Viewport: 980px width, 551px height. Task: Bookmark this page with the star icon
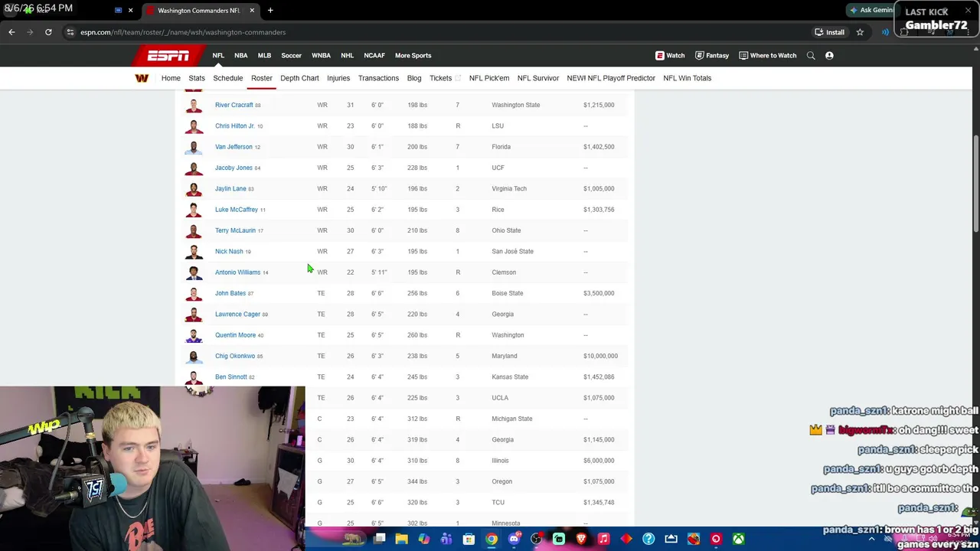pyautogui.click(x=860, y=32)
